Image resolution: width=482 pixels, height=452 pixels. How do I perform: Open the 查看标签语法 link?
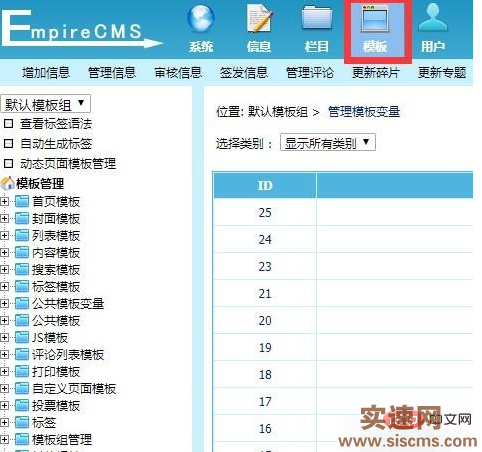[56, 124]
